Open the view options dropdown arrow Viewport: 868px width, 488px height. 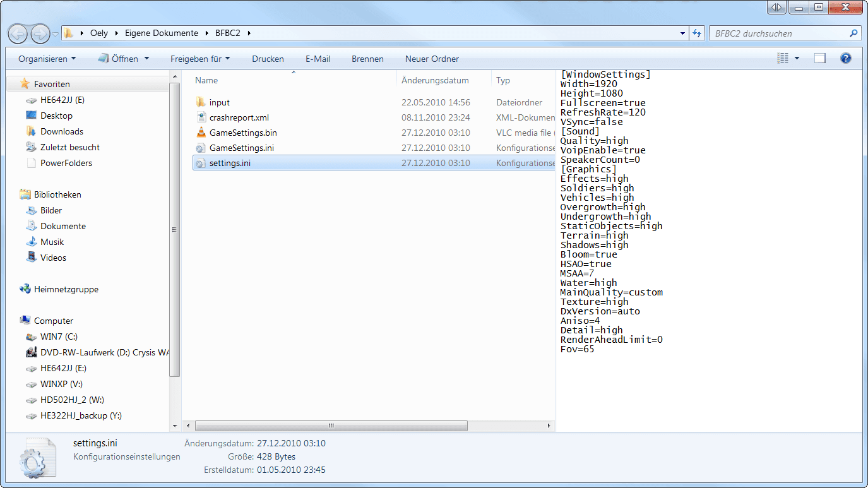797,59
